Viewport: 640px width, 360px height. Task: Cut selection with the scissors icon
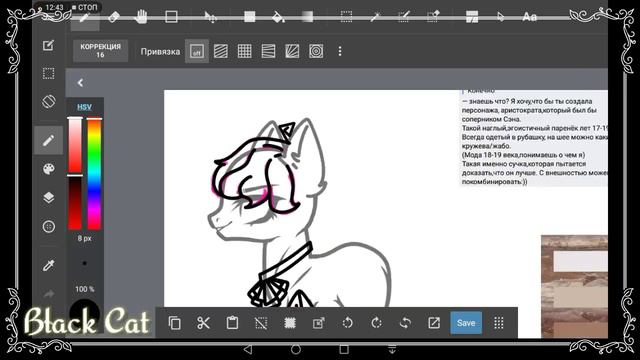(x=203, y=323)
